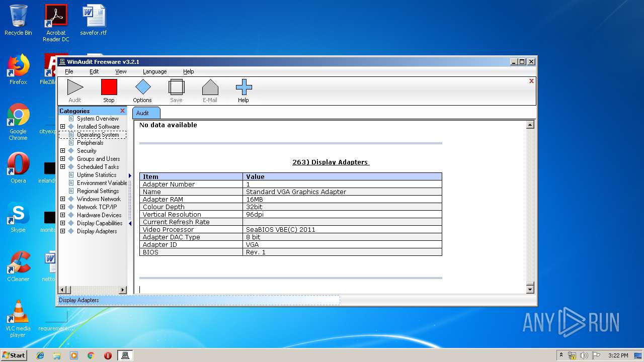Open Help with the plus icon
Image resolution: width=644 pixels, height=362 pixels.
coord(244,87)
